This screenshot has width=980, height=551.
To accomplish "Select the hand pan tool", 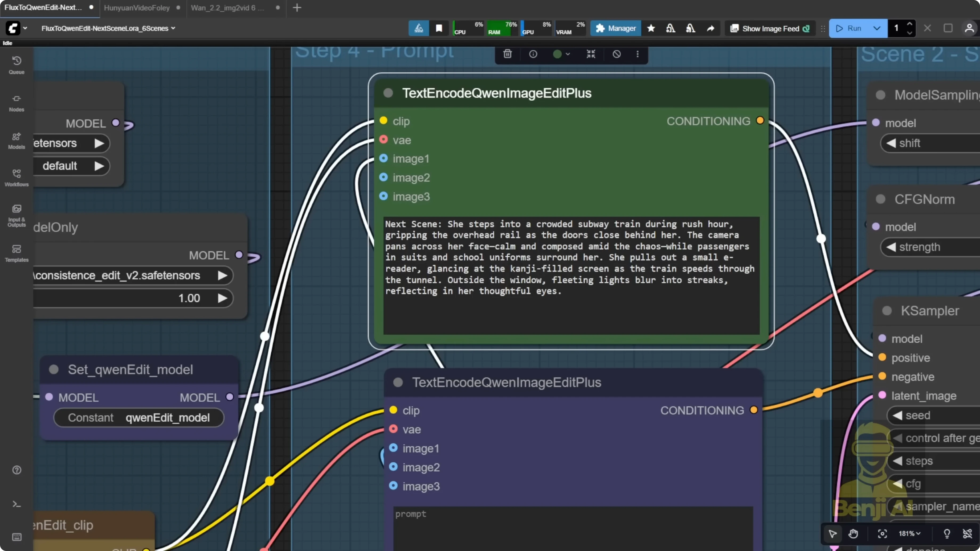I will click(853, 533).
